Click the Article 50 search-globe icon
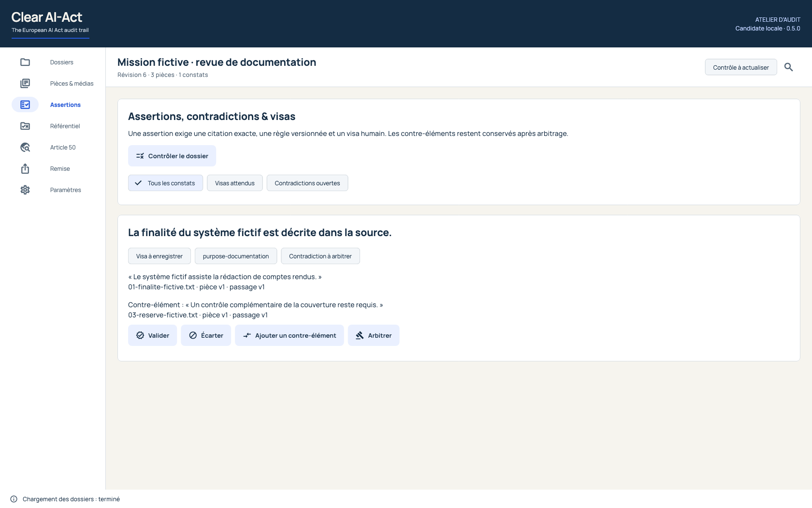812x508 pixels. tap(25, 147)
